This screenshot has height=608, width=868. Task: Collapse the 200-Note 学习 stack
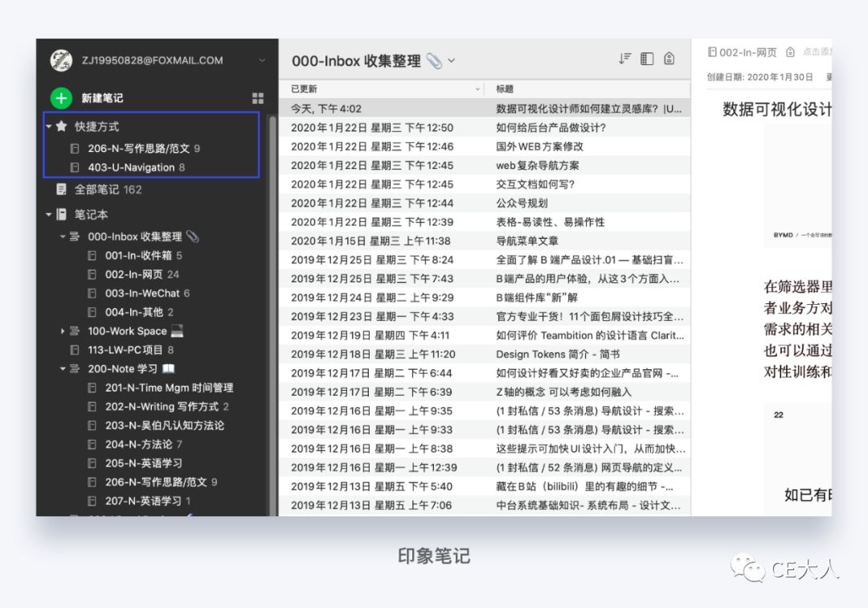pyautogui.click(x=63, y=369)
